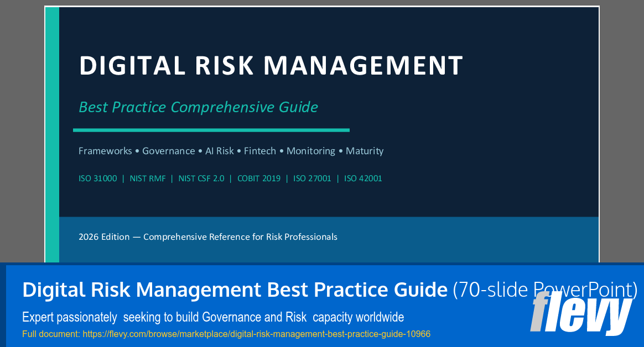Screen dimensions: 644x347
Task: Select the AI Risk keyword
Action: 219,150
